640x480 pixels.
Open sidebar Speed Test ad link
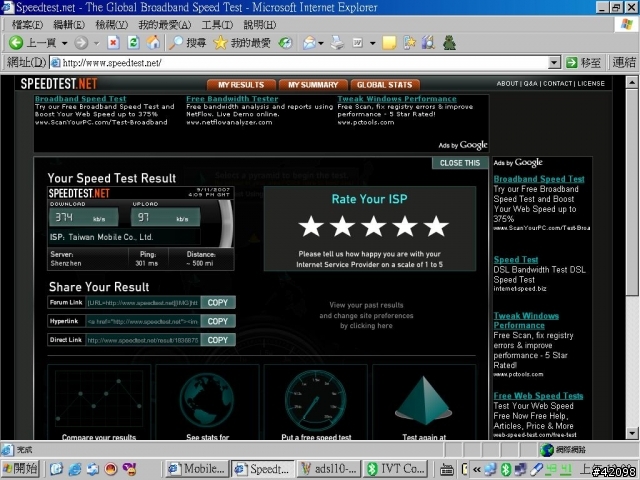tap(516, 260)
